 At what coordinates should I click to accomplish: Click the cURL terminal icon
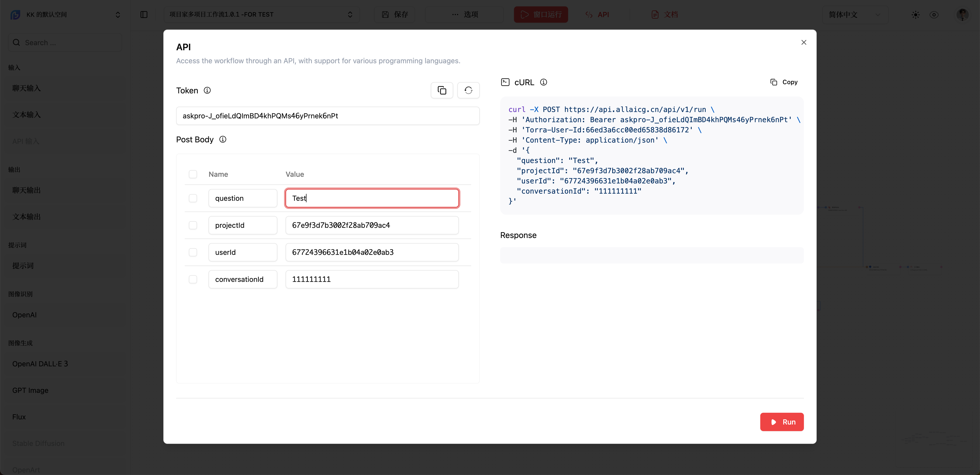[505, 82]
